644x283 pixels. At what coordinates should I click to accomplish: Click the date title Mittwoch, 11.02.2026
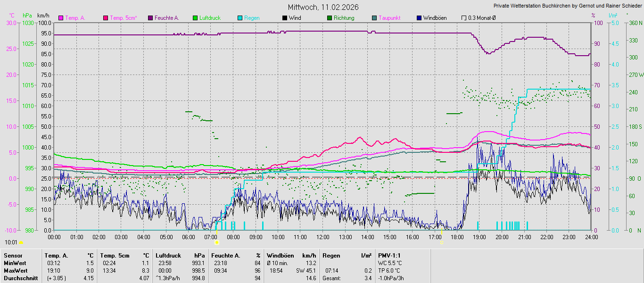click(323, 7)
